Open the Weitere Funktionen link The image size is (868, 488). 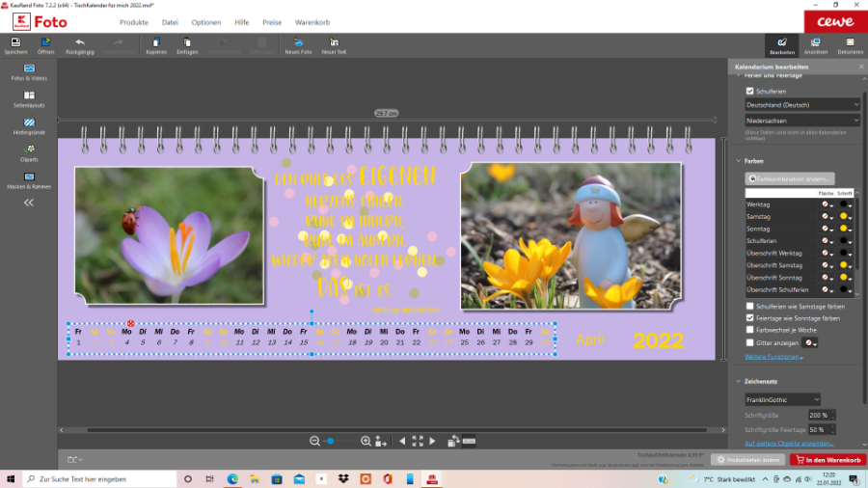[x=773, y=357]
